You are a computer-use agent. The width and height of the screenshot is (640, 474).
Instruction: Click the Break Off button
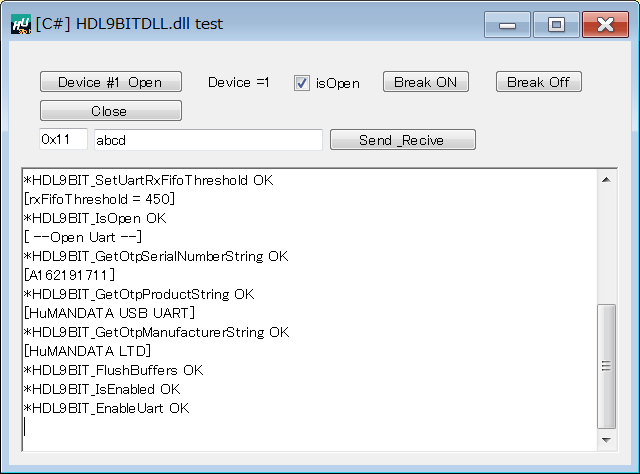tap(538, 82)
